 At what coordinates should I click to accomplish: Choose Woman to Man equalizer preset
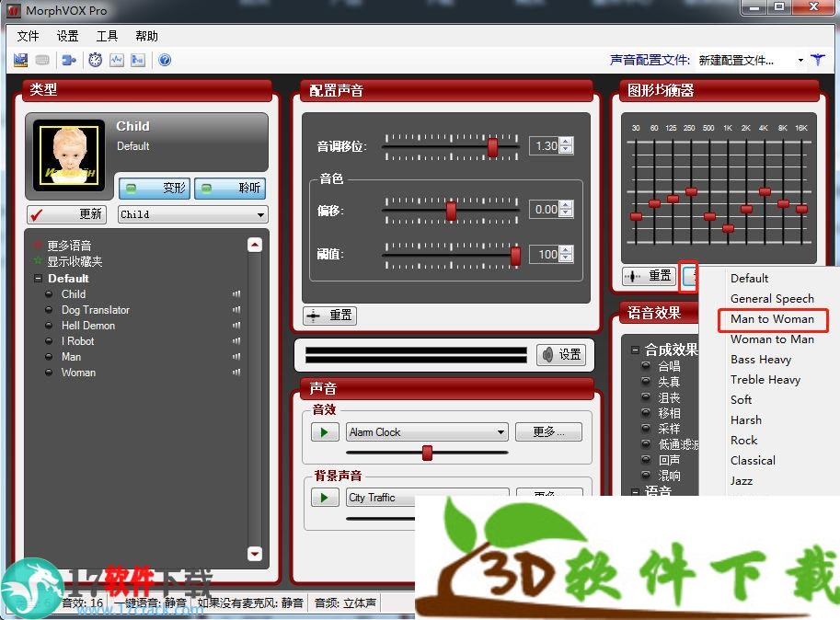click(x=772, y=339)
